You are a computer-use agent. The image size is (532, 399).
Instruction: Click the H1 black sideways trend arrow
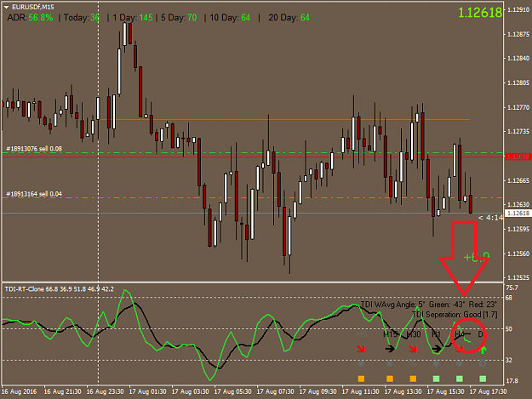coord(437,349)
